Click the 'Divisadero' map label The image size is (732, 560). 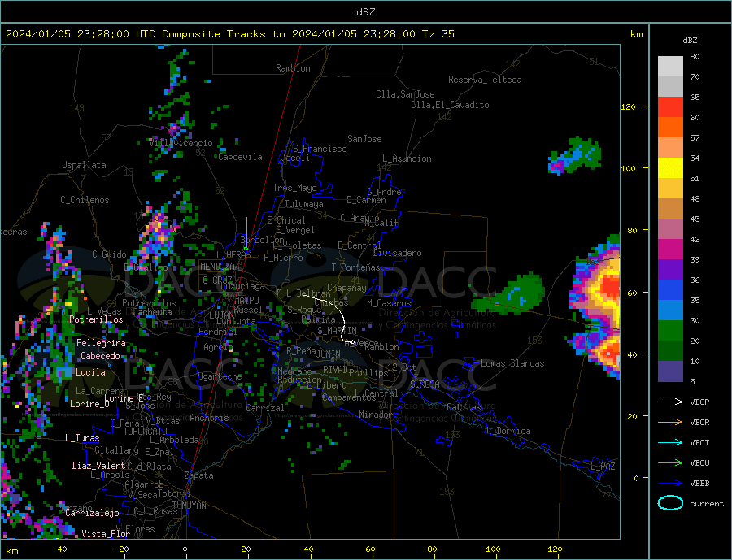(x=397, y=253)
